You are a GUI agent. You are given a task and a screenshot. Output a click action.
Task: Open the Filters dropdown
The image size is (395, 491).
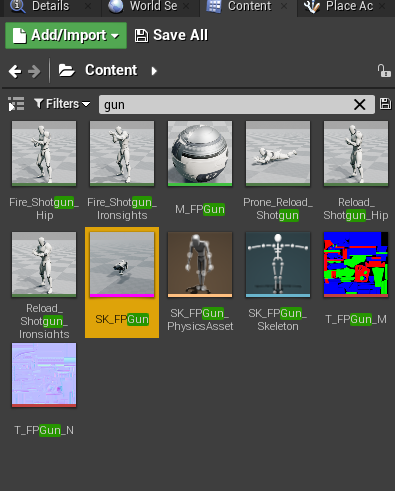62,104
